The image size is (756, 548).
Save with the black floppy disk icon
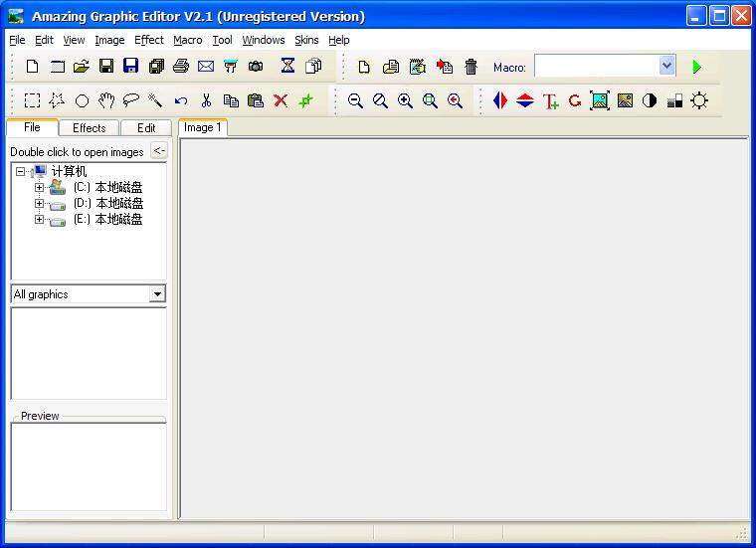pos(106,66)
